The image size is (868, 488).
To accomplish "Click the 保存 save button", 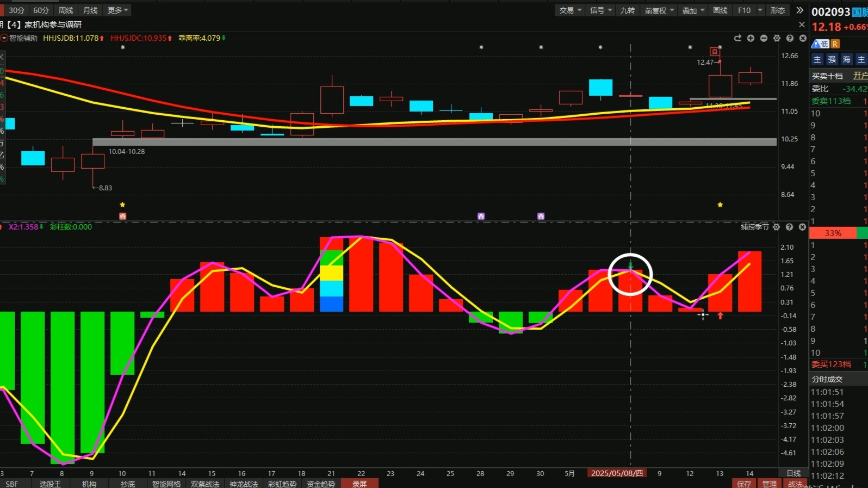I will 744,484.
